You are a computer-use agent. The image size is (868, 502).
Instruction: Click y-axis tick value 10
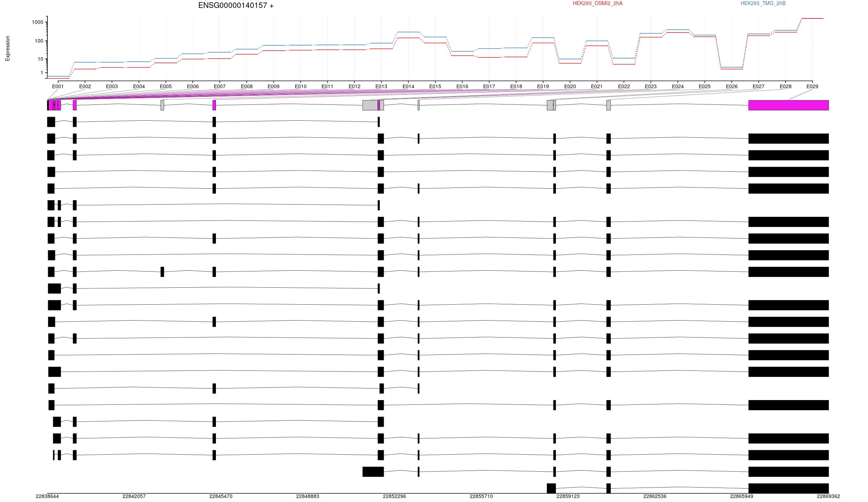[41, 59]
